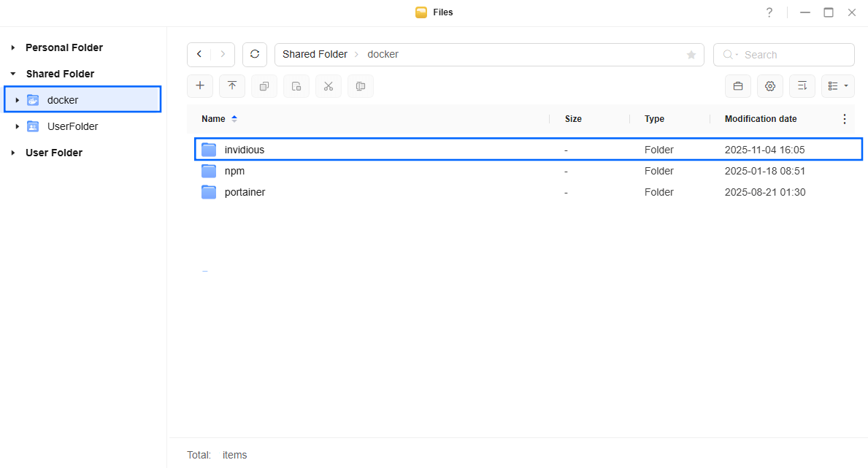Click the refresh button beside the path bar
The height and width of the screenshot is (468, 868).
[x=255, y=55]
